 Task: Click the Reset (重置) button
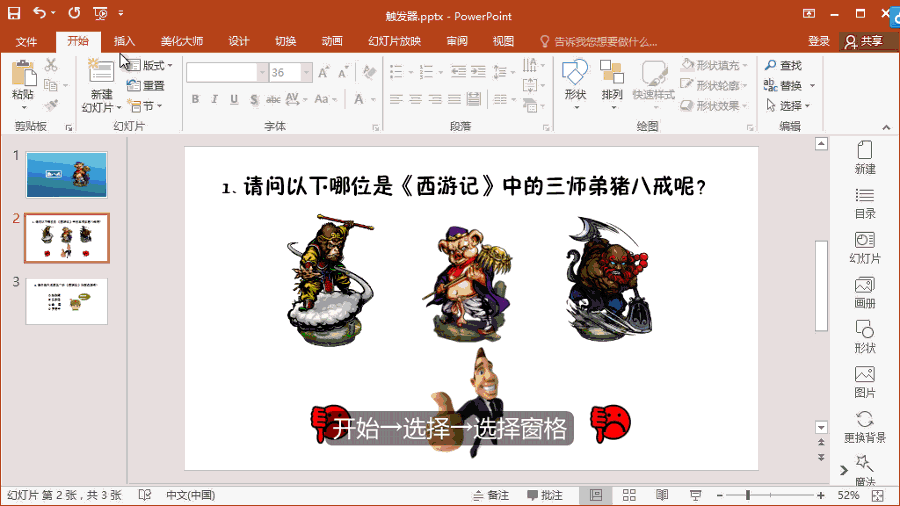(146, 85)
